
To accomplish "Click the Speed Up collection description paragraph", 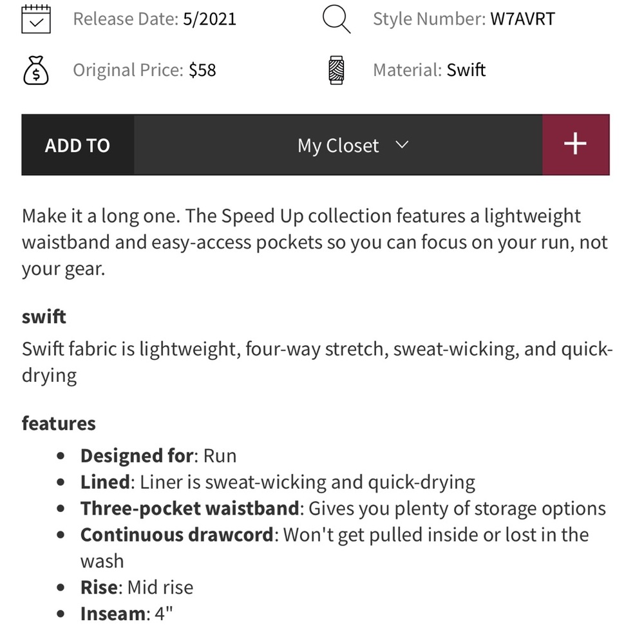I will [315, 242].
